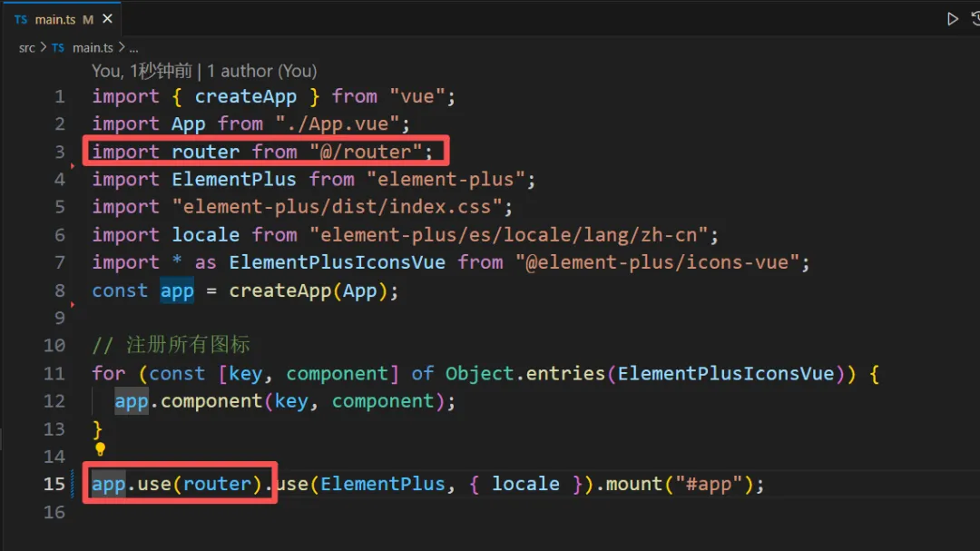Click the TS file icon in the main.ts tab
This screenshot has width=980, height=551.
20,19
